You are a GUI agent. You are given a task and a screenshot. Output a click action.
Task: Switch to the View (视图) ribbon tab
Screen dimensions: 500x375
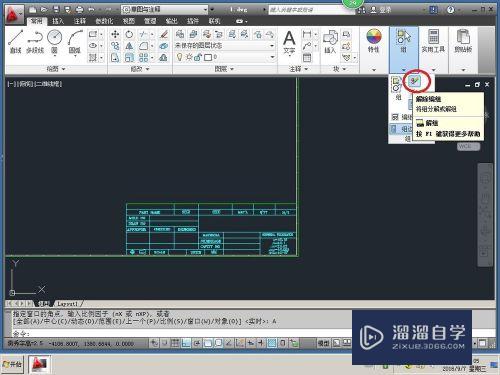(x=129, y=21)
